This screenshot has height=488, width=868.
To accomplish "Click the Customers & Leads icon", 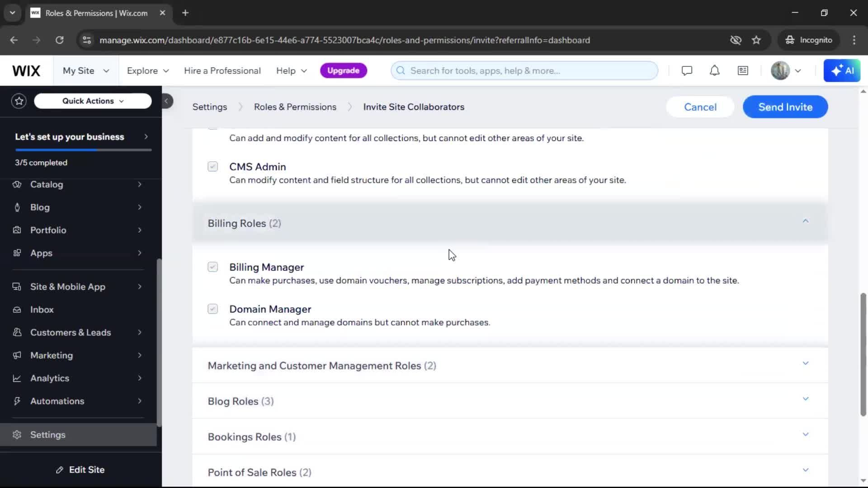I will [17, 333].
